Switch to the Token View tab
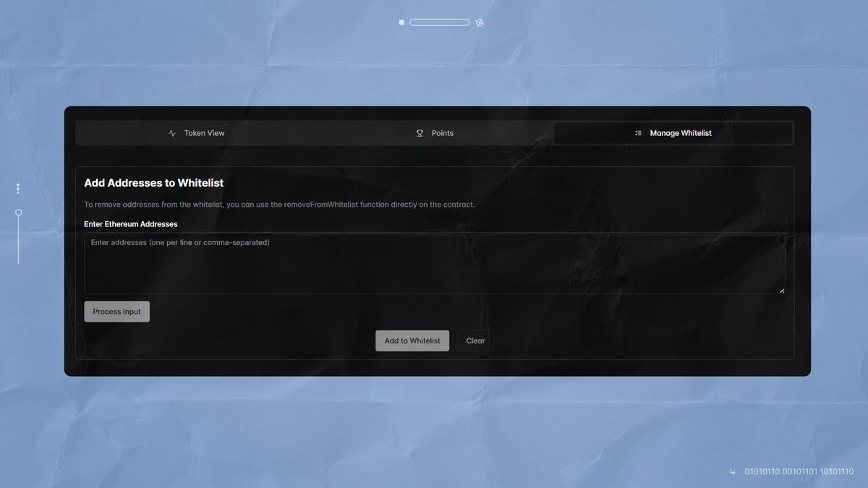This screenshot has width=868, height=488. point(196,133)
